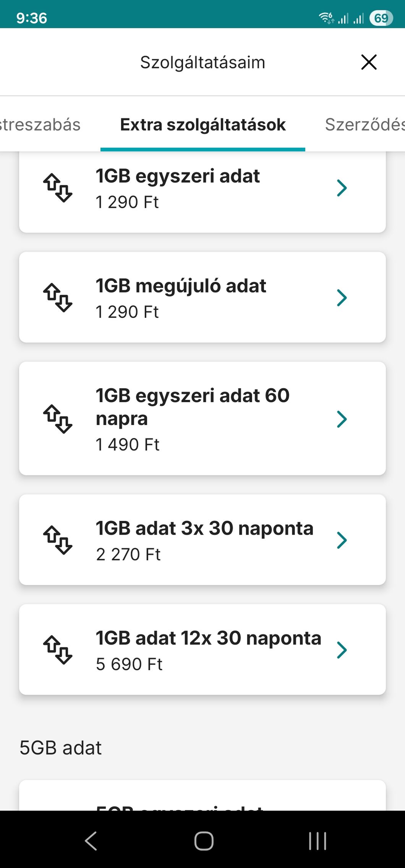Tap data icon beside 1GB egyszeri adat 60 napra

[x=57, y=419]
